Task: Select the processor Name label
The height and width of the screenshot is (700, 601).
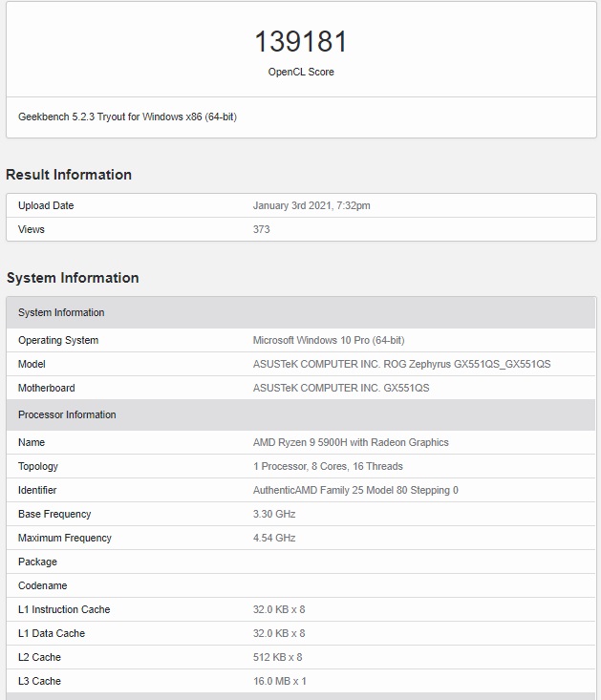Action: [x=32, y=442]
